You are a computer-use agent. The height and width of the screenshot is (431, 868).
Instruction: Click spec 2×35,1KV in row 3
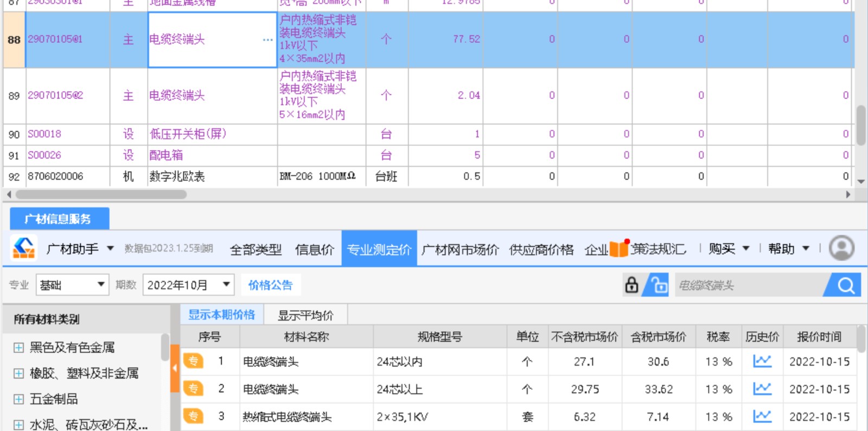click(403, 417)
